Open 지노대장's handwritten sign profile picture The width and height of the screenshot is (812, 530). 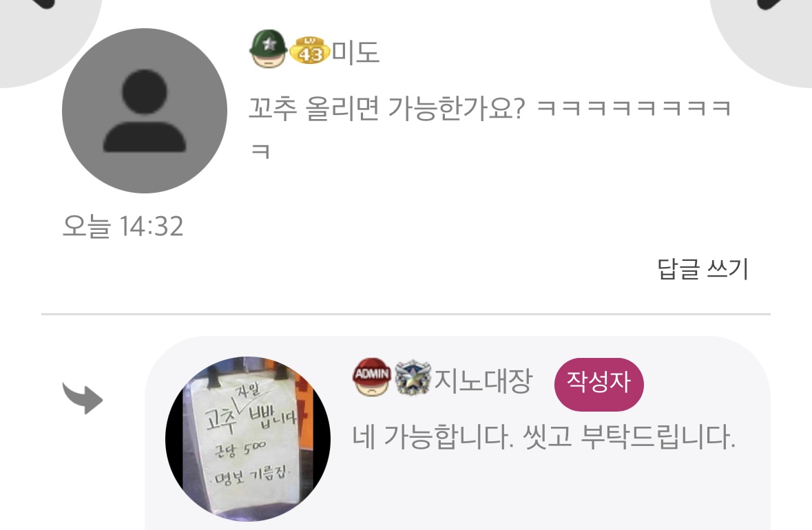(x=248, y=438)
